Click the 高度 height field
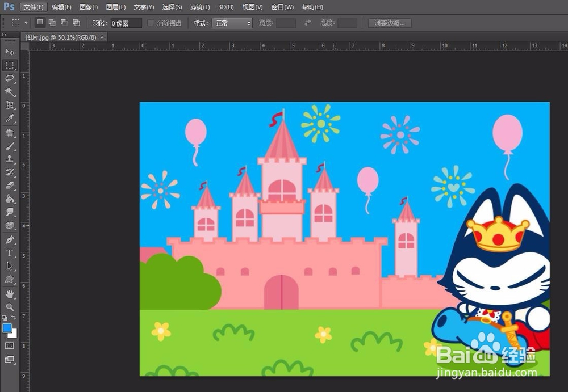This screenshot has width=568, height=392. [x=348, y=23]
